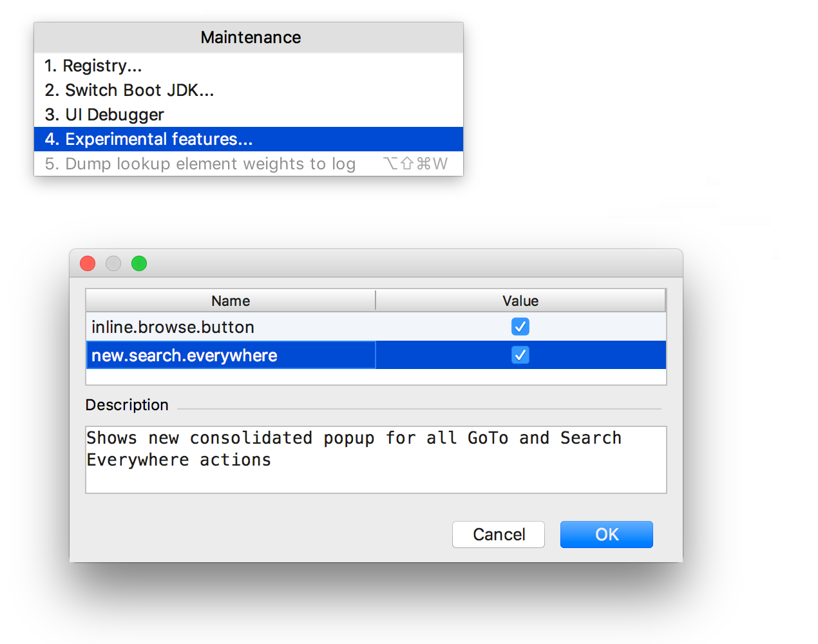Click the Maintenance popup title bar
This screenshot has height=644, width=818.
(249, 37)
